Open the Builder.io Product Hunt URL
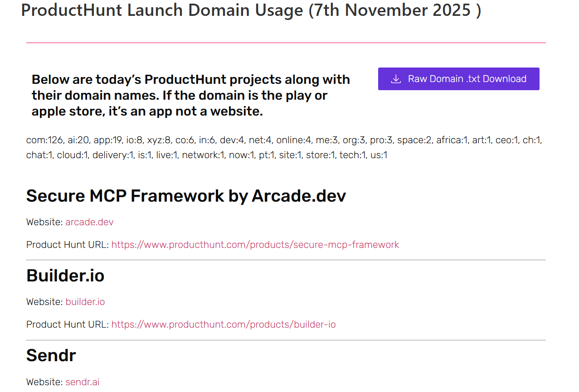The width and height of the screenshot is (579, 392). click(224, 324)
